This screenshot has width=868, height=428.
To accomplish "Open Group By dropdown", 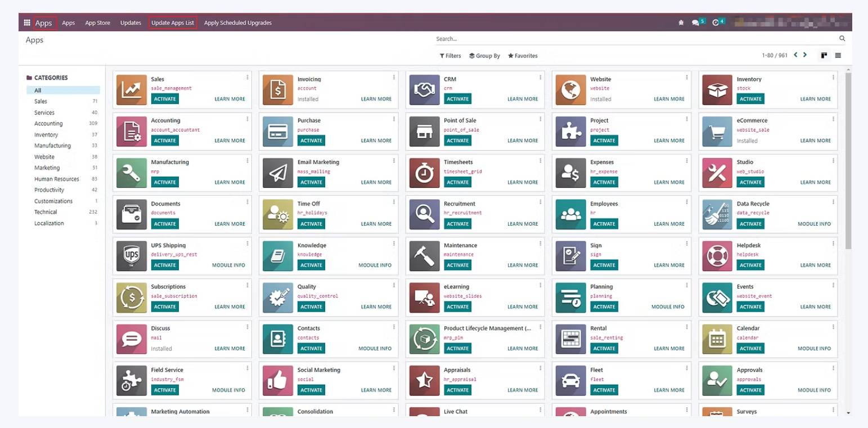I will (x=484, y=56).
